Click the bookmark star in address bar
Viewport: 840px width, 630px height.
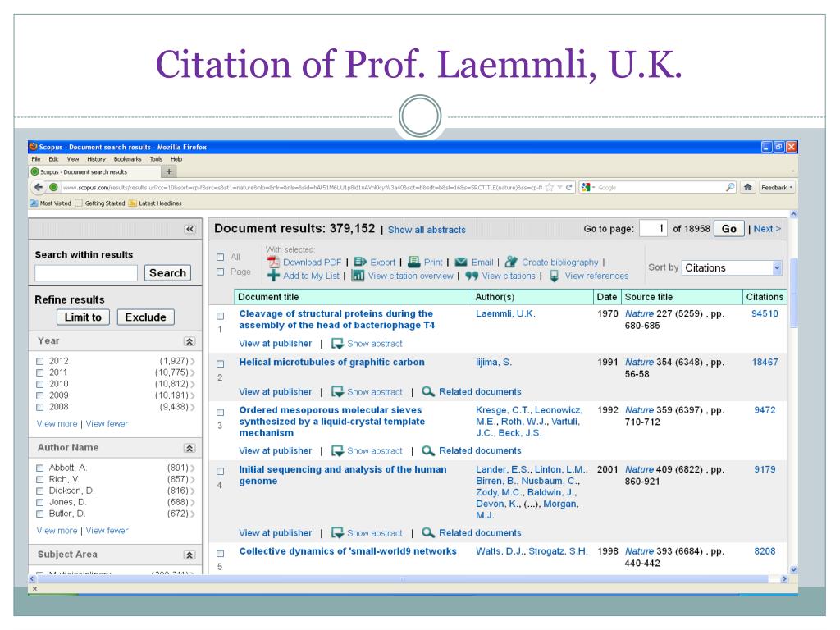(549, 187)
